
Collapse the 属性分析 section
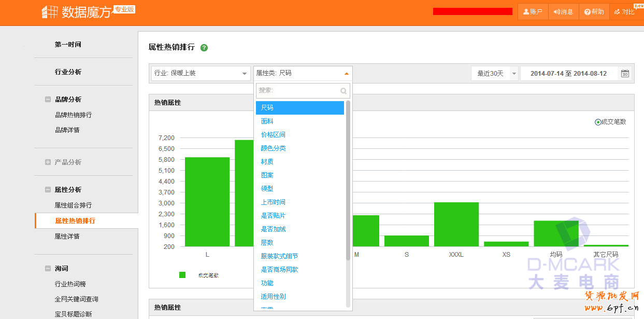(48, 190)
